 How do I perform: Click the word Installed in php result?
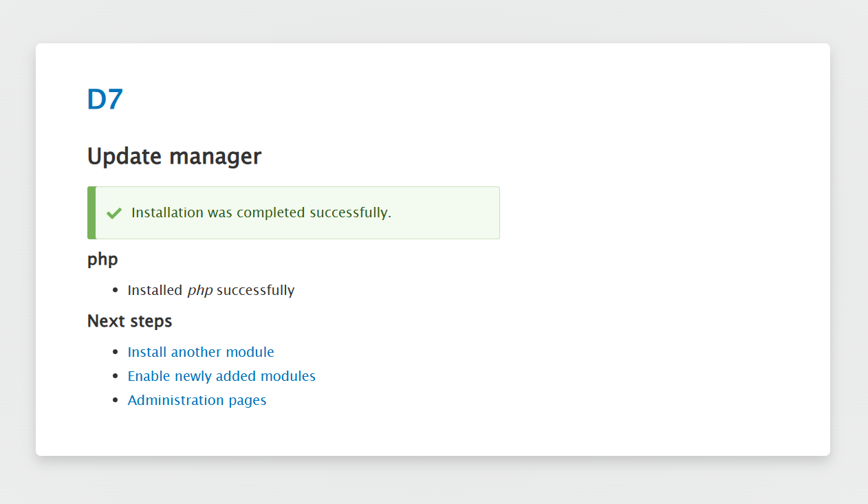pyautogui.click(x=155, y=290)
